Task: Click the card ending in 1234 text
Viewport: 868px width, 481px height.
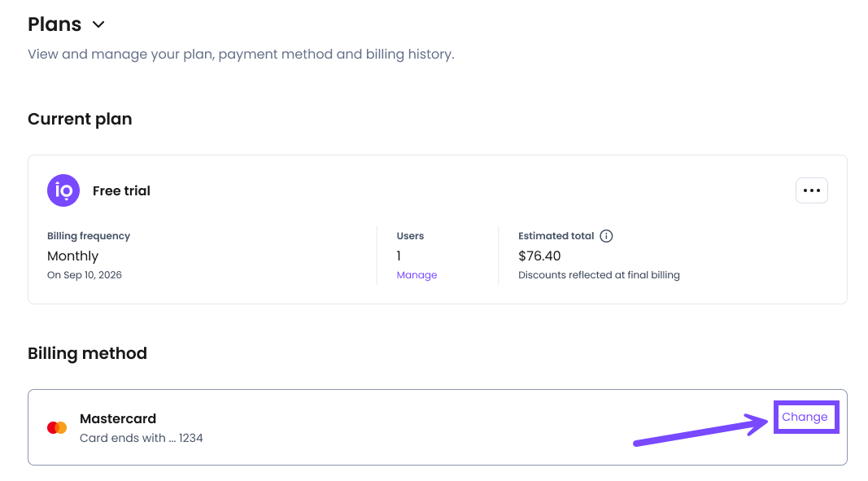Action: [x=141, y=438]
